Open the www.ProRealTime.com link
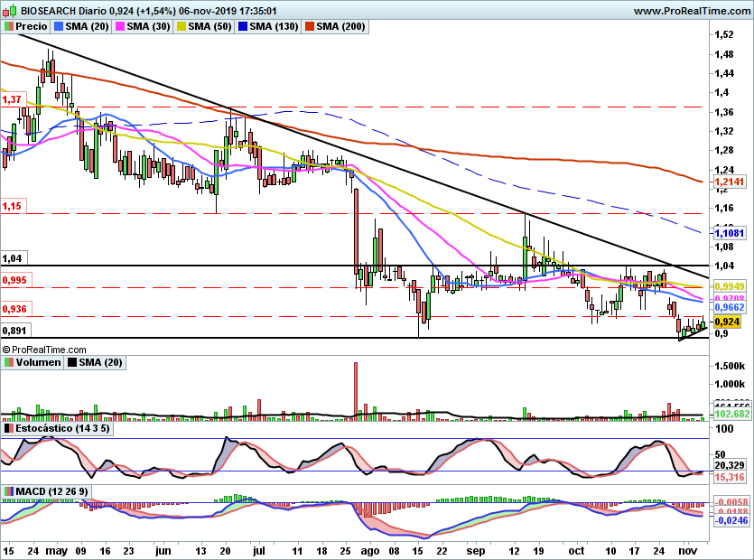 pos(692,11)
